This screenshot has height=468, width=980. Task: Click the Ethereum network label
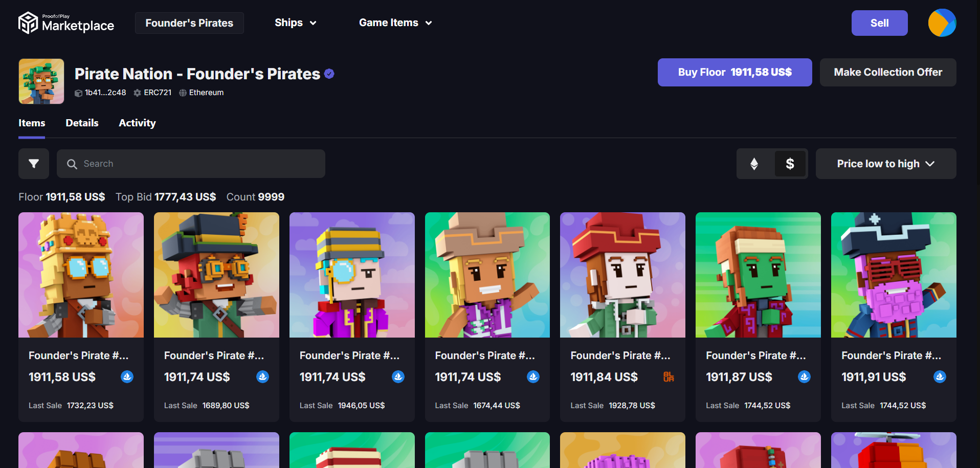click(206, 93)
